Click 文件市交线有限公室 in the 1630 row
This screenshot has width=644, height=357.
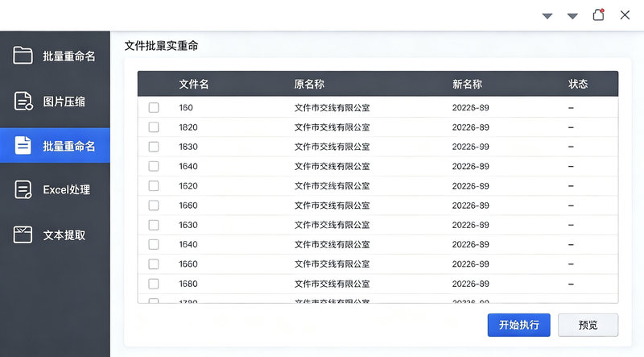pyautogui.click(x=332, y=225)
